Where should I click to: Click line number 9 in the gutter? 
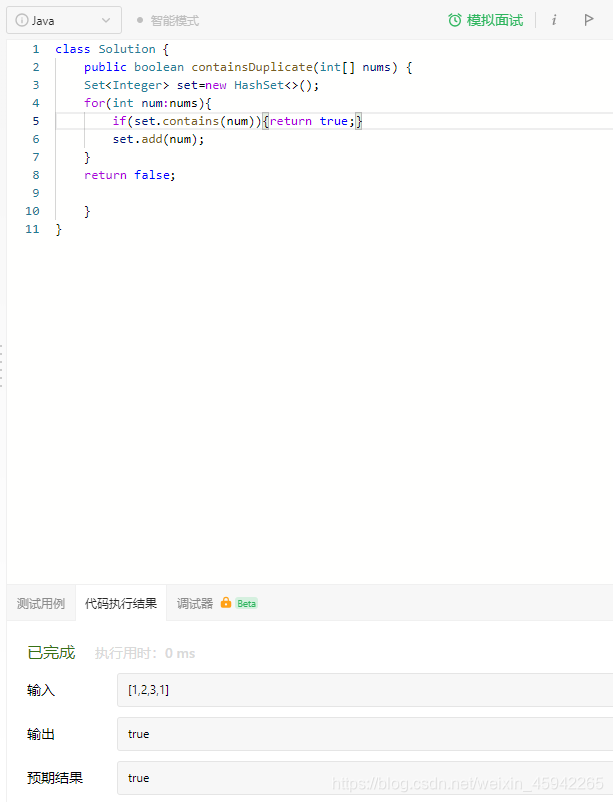[x=36, y=193]
